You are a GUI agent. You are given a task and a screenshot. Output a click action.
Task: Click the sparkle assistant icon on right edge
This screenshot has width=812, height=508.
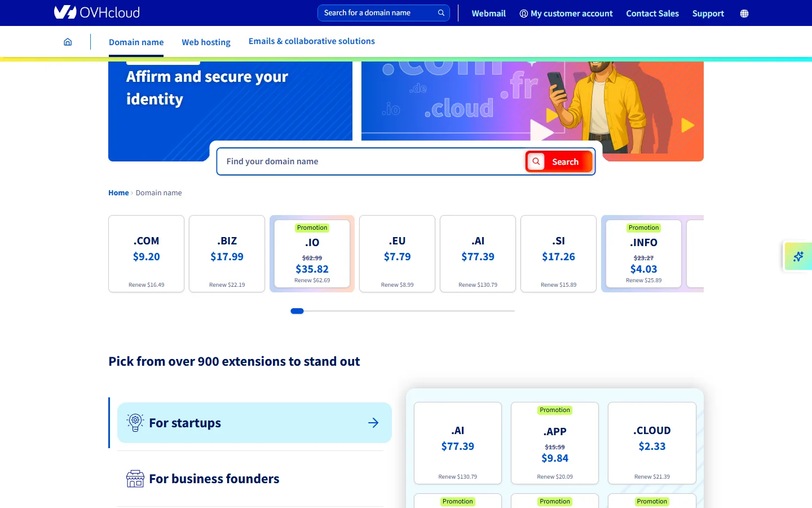(x=798, y=256)
